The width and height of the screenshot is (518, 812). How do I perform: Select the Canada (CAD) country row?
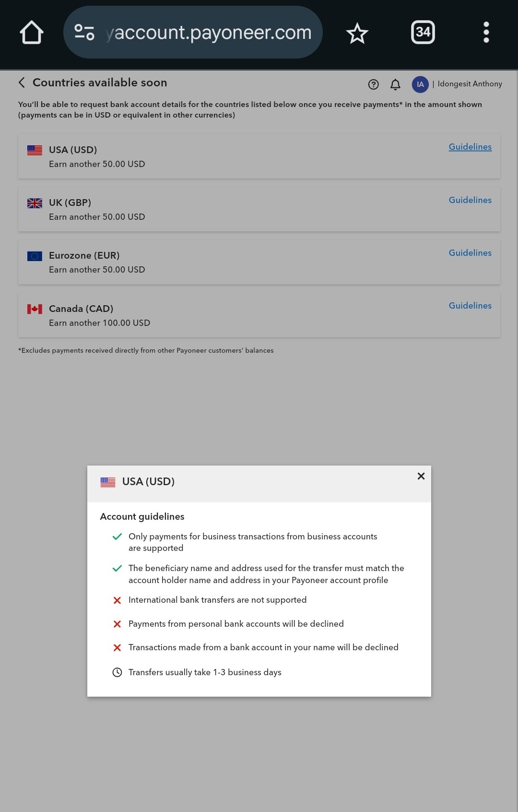click(259, 315)
